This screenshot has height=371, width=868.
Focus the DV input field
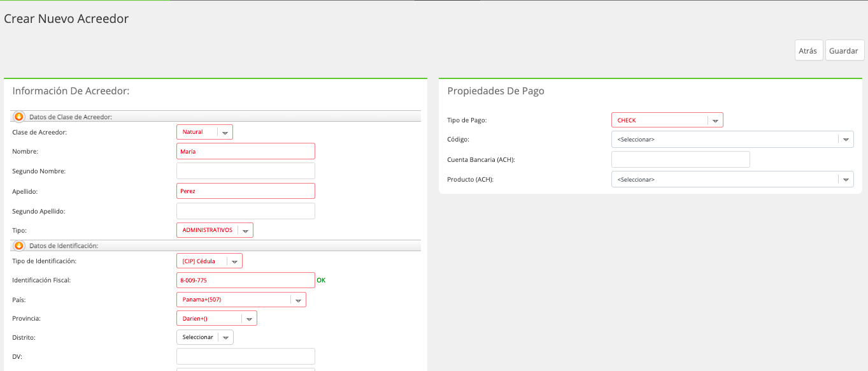click(246, 356)
